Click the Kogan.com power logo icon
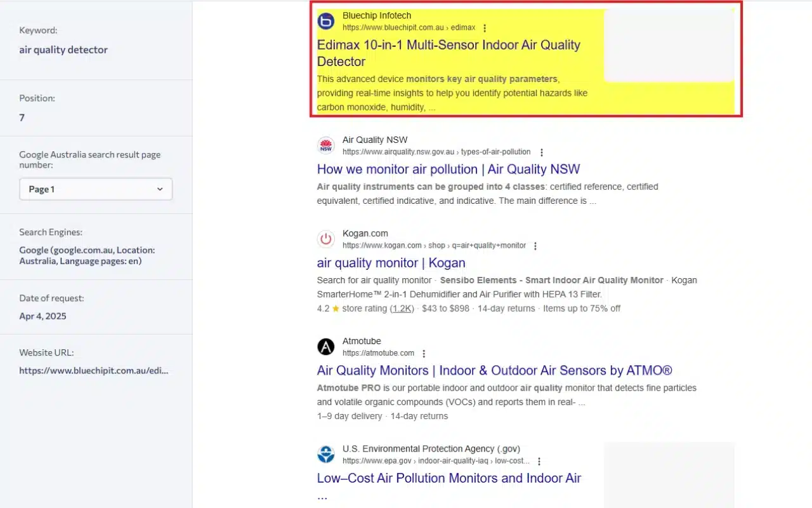 pos(326,239)
